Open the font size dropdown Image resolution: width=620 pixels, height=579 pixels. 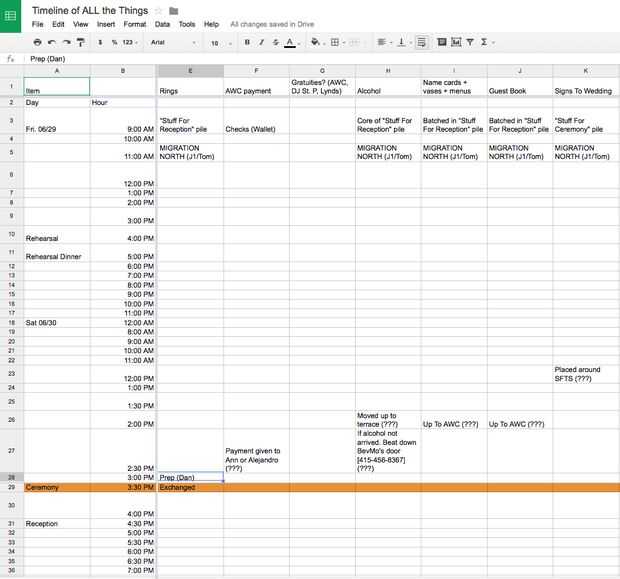pos(221,43)
